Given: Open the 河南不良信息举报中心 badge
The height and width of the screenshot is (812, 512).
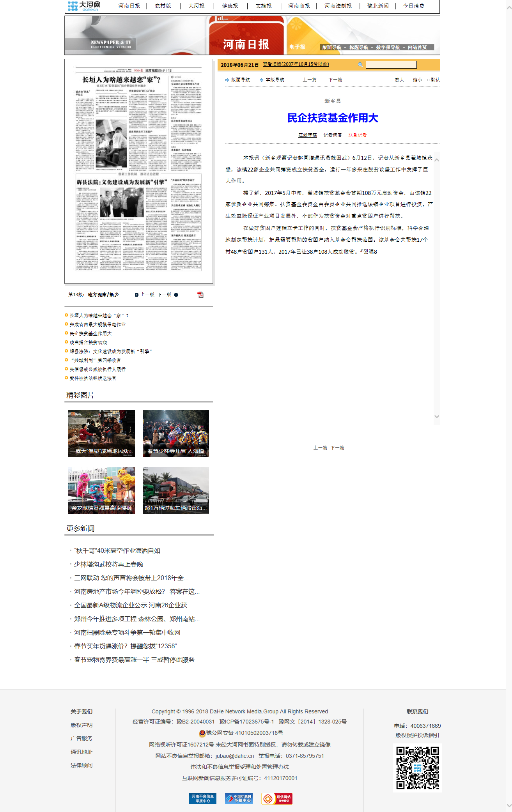Looking at the screenshot, I should pyautogui.click(x=202, y=798).
